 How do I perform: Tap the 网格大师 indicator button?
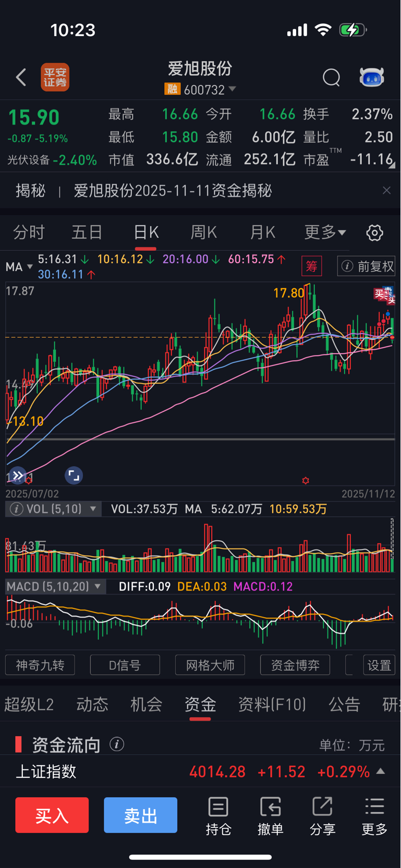(210, 665)
